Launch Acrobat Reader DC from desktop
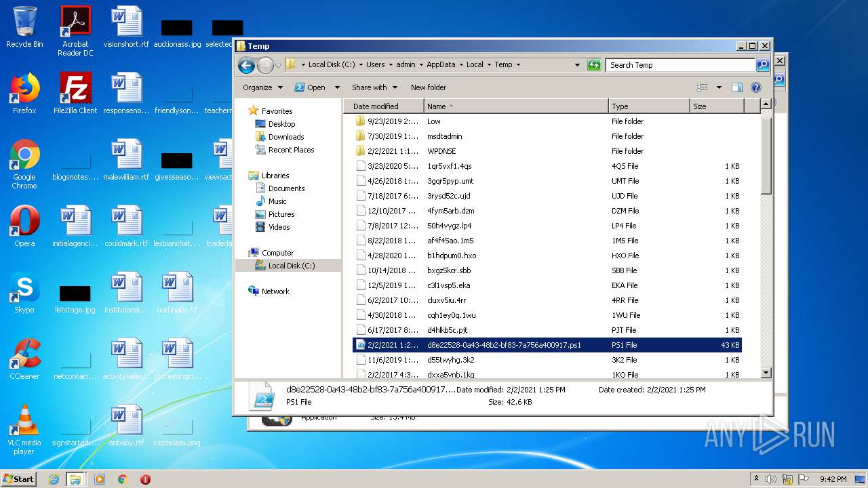The height and width of the screenshot is (488, 868). point(75,31)
